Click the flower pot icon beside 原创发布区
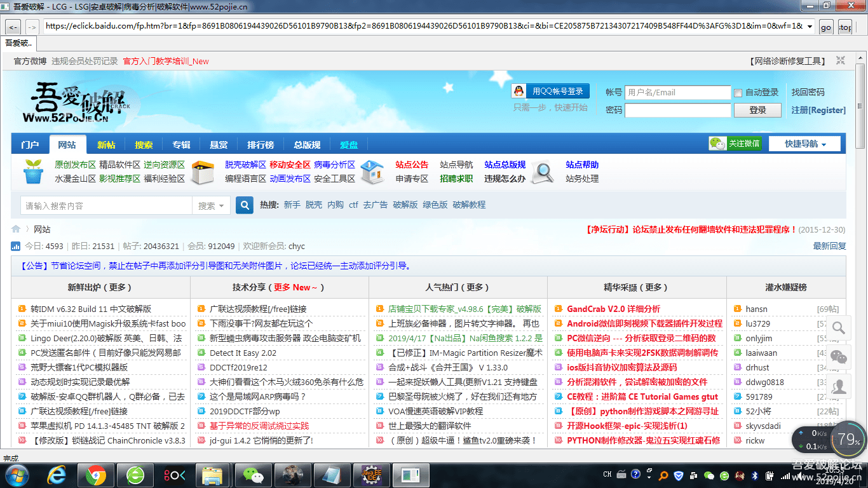This screenshot has width=868, height=488. pos(33,172)
